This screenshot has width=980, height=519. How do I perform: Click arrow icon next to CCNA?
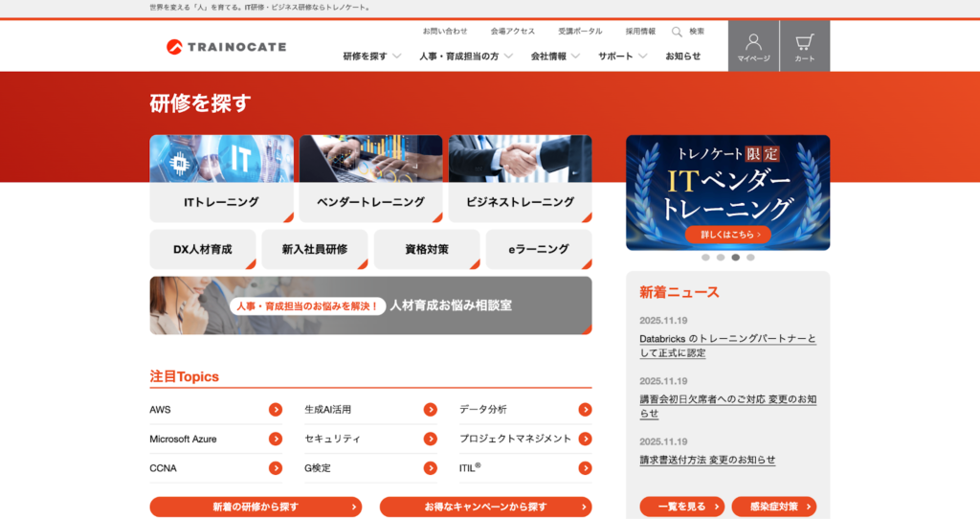276,468
